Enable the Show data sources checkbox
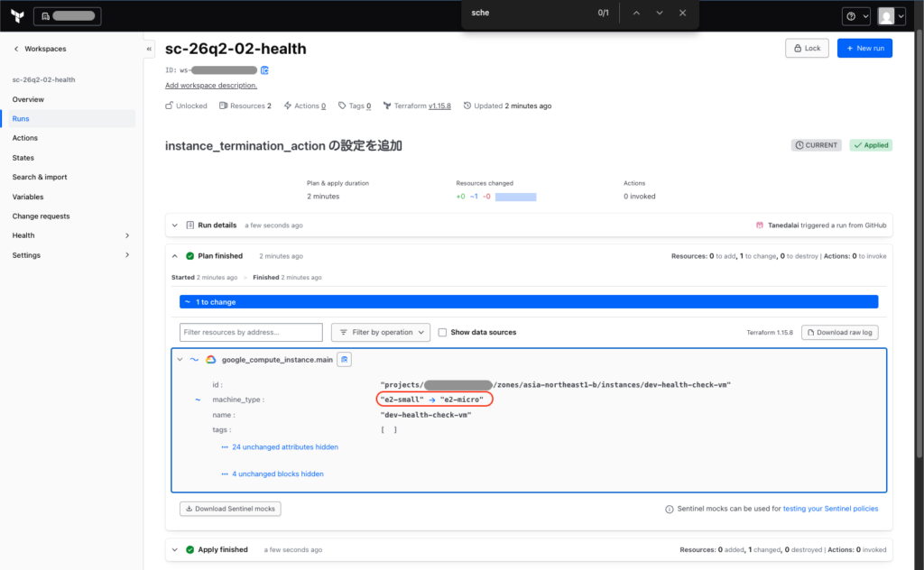Viewport: 924px width, 570px height. [442, 332]
